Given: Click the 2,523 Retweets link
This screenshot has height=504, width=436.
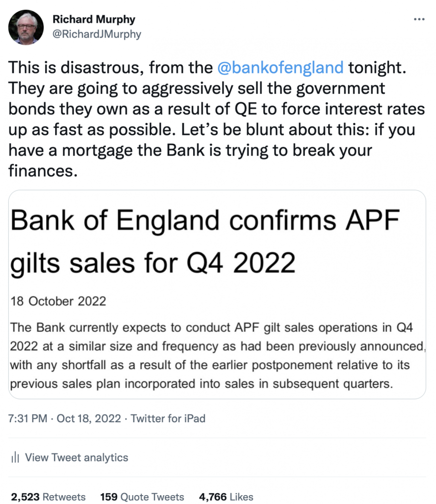Looking at the screenshot, I should click(49, 497).
